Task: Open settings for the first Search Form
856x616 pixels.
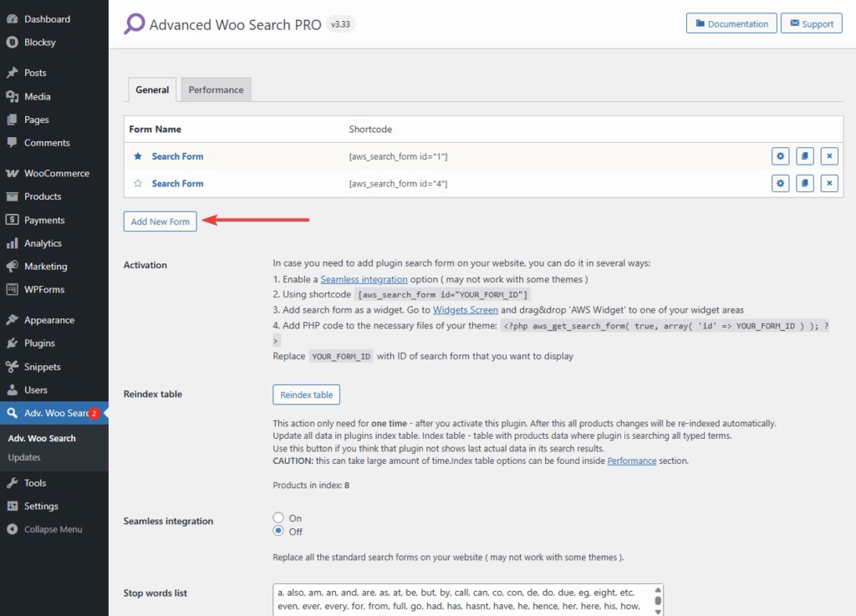Action: point(779,156)
